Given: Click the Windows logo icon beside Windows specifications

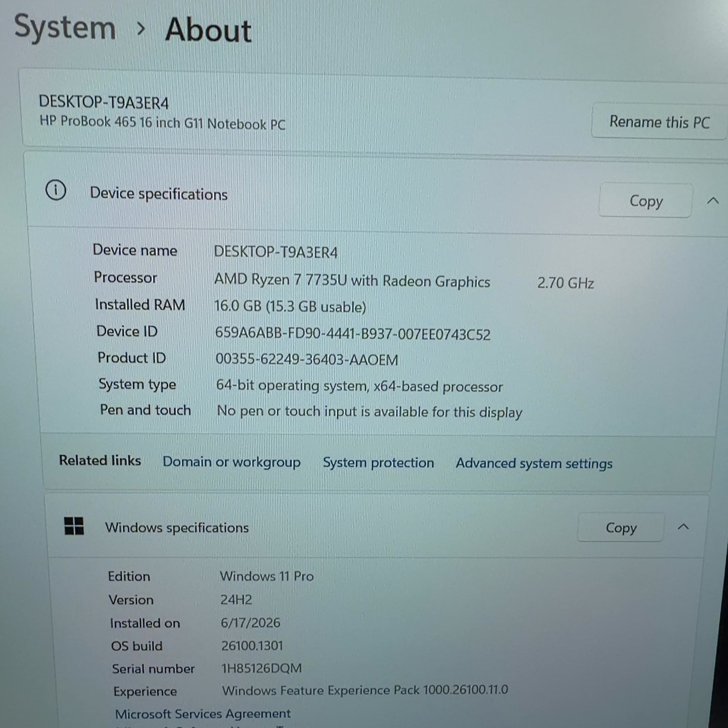Looking at the screenshot, I should (x=74, y=526).
